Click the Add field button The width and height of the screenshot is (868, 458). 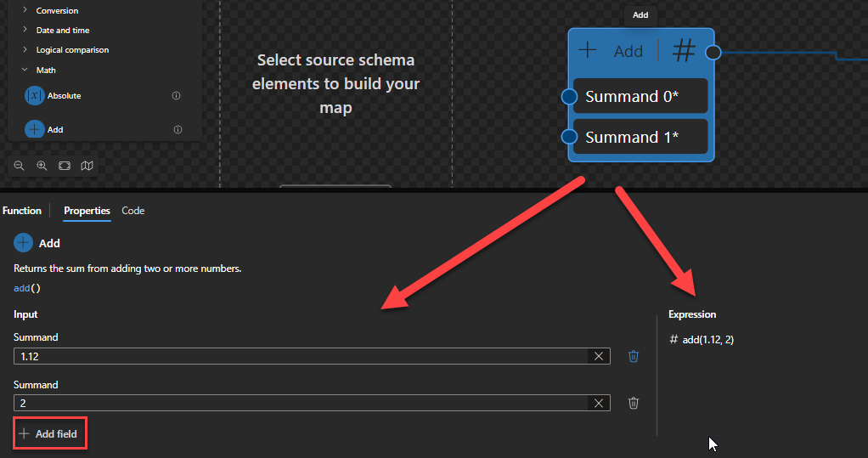(x=49, y=434)
